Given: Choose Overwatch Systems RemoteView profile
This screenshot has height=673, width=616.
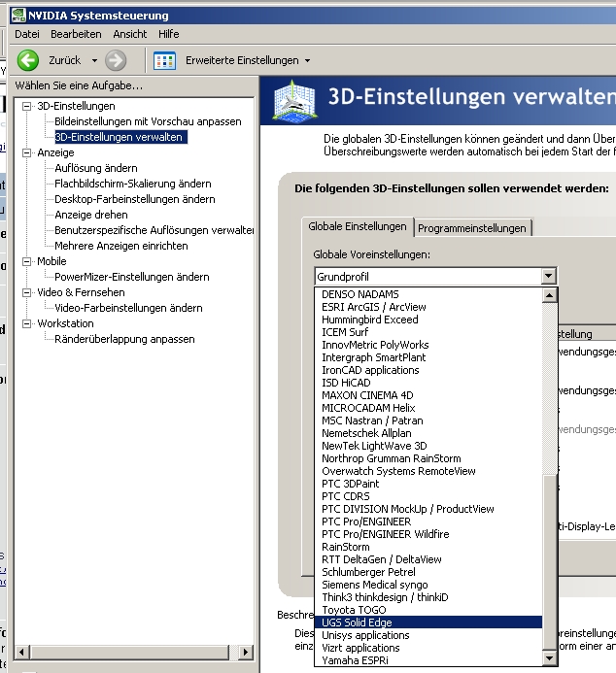Looking at the screenshot, I should [428, 471].
